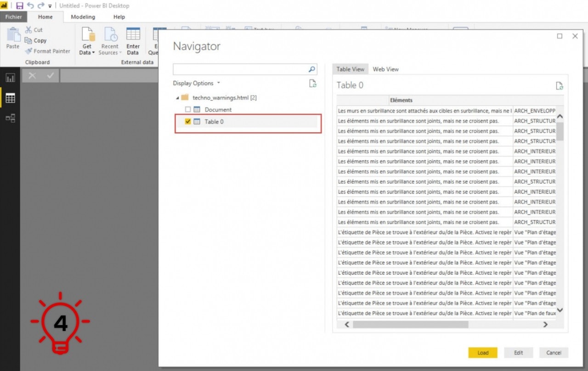Image resolution: width=588 pixels, height=371 pixels.
Task: Click the search magnifier in Navigator
Action: (312, 69)
